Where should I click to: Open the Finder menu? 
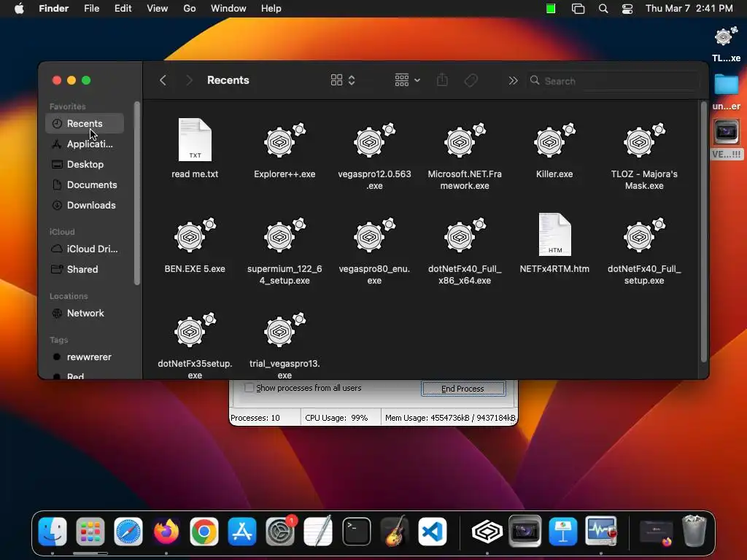click(x=54, y=9)
